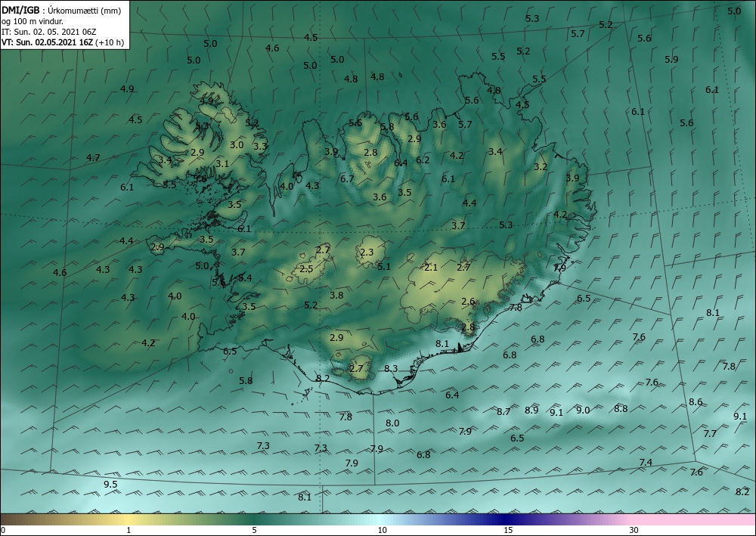The height and width of the screenshot is (536, 756).
Task: Click the 2.6 value on the map
Action: click(x=468, y=302)
